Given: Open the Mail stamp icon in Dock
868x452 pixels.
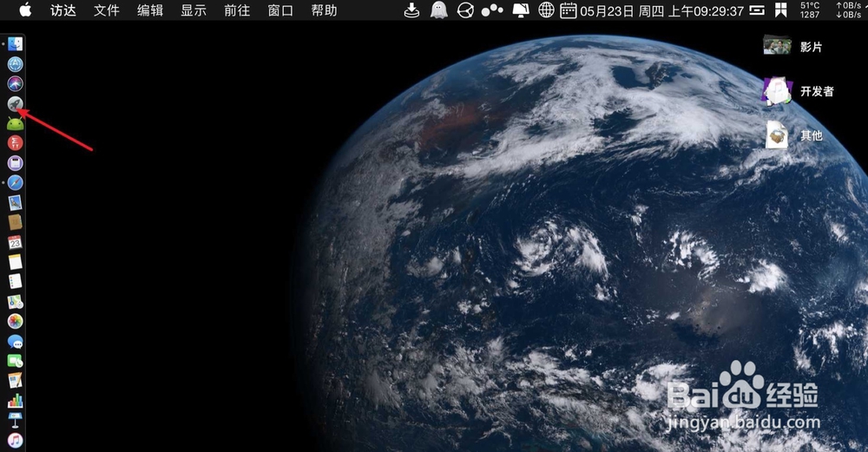Looking at the screenshot, I should 15,202.
